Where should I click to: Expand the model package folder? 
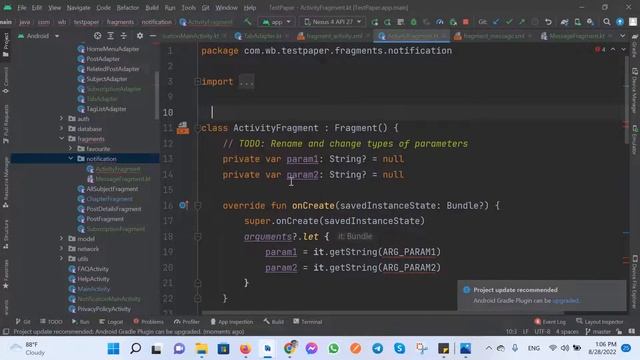point(61,239)
